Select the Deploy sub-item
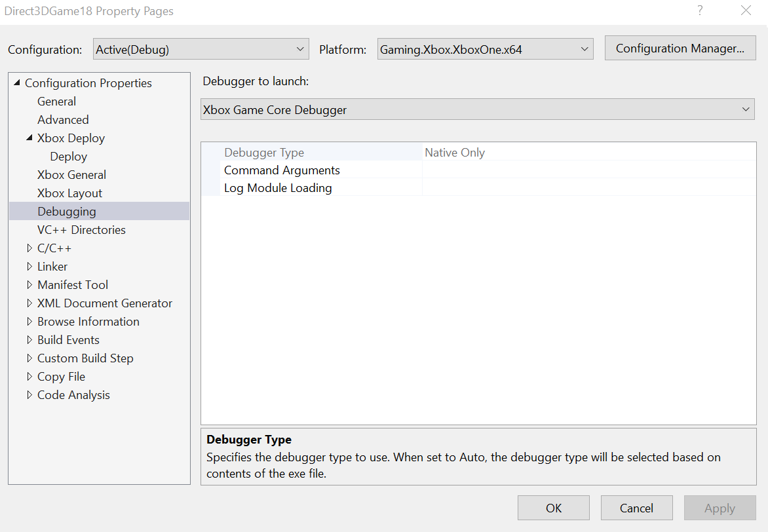Screen dimensions: 768x532 (69, 157)
